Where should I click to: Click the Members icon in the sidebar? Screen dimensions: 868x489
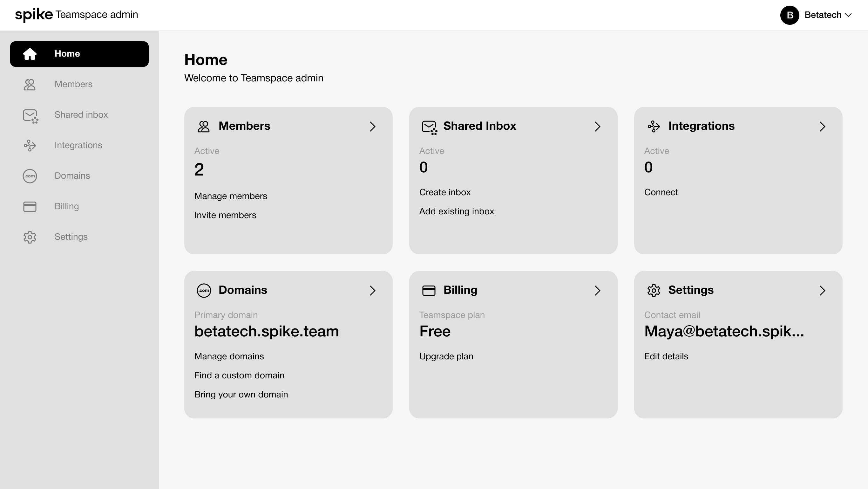pos(30,84)
